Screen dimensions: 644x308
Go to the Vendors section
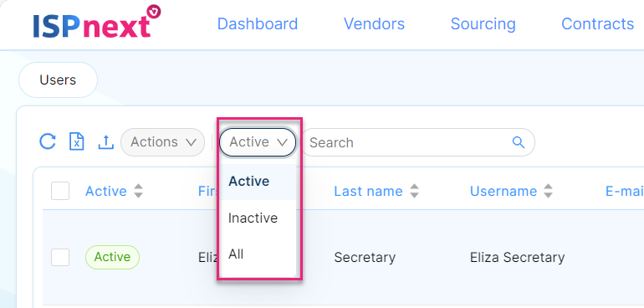(374, 23)
